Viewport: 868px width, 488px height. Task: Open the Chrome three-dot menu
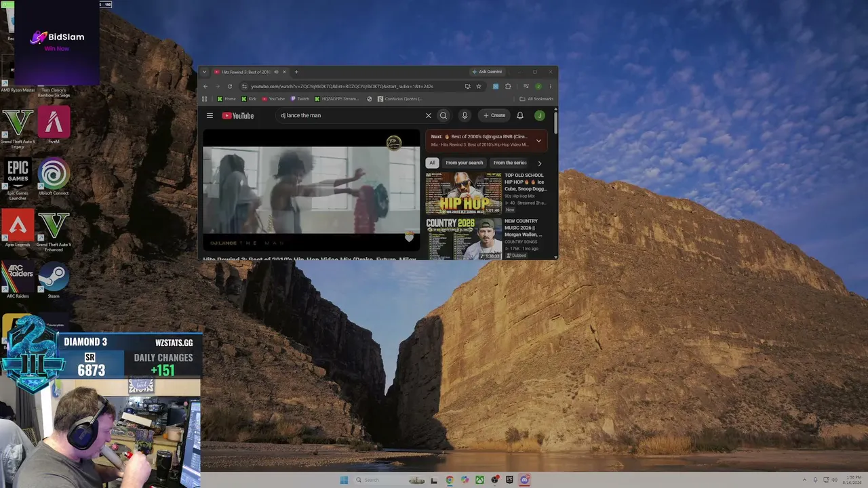[550, 86]
